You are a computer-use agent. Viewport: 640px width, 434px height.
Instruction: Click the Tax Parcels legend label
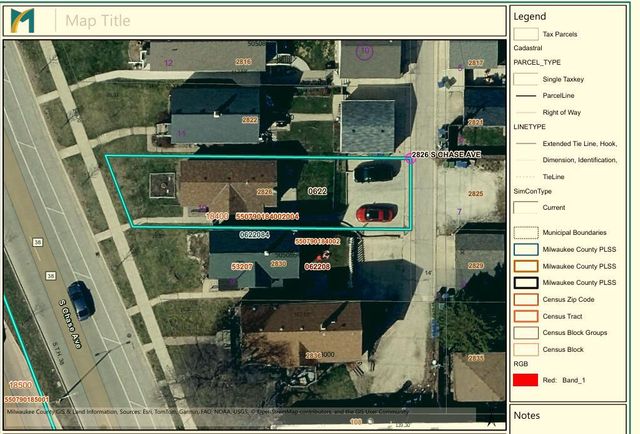point(560,34)
